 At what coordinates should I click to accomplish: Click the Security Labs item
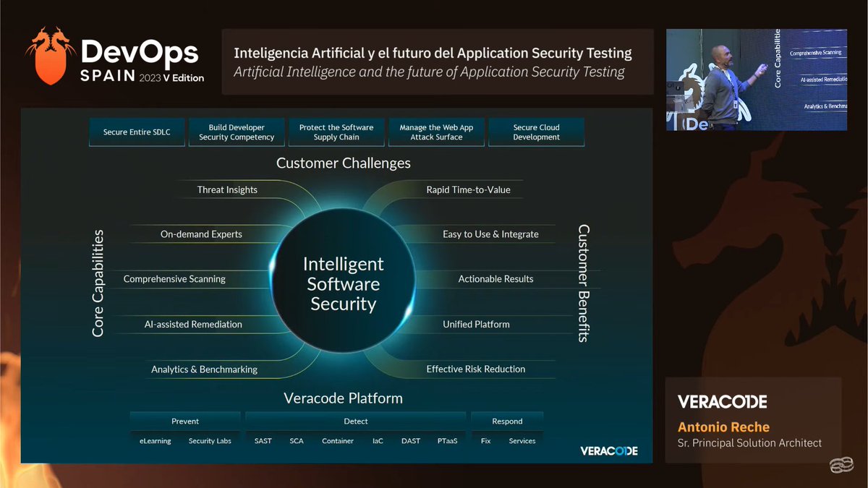pyautogui.click(x=210, y=441)
